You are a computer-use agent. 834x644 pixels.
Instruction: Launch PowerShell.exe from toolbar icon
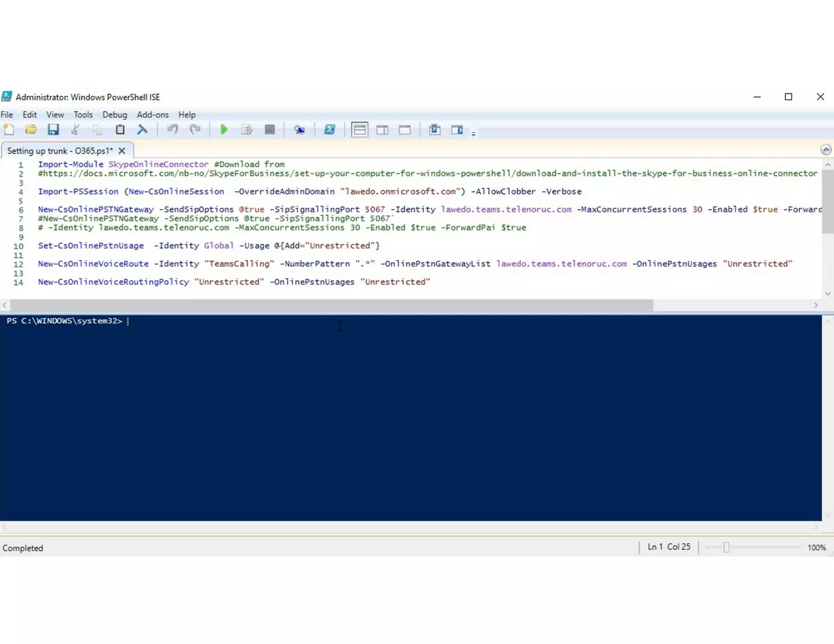tap(329, 130)
